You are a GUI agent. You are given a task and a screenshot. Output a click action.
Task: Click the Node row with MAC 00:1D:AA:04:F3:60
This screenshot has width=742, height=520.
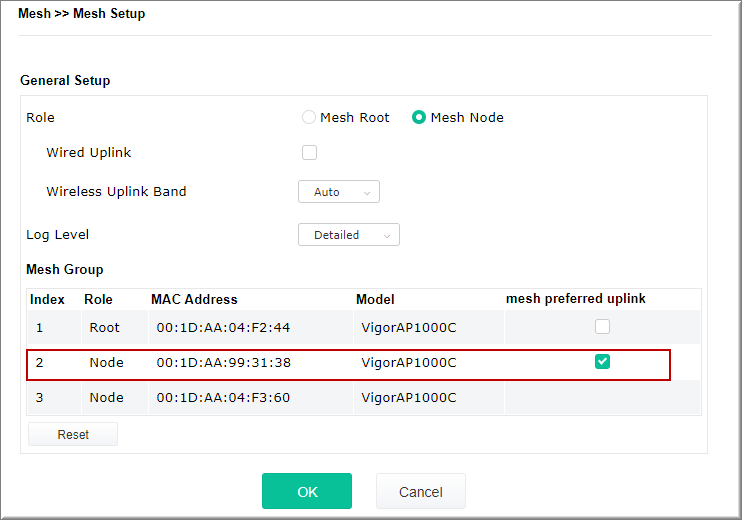tap(223, 397)
